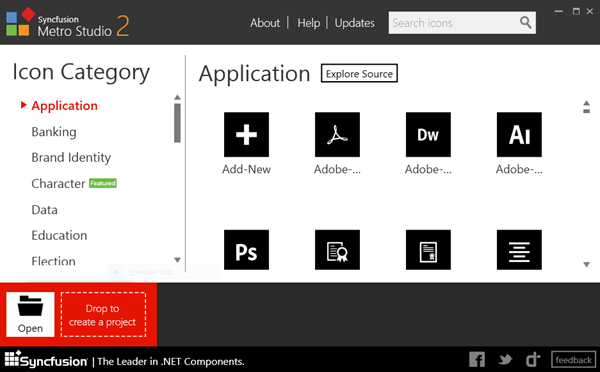
Task: Click the Photoshop Ps icon tile
Action: [x=246, y=250]
